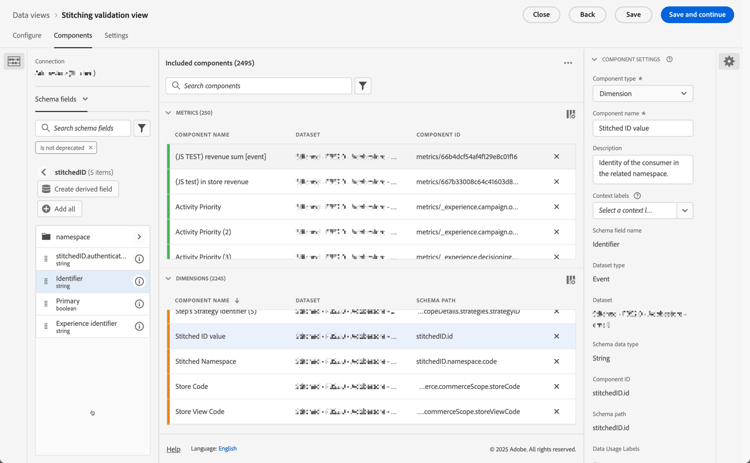Customize columns icon in Dimensions section
Viewport: 750px width, 463px height.
coord(571,280)
